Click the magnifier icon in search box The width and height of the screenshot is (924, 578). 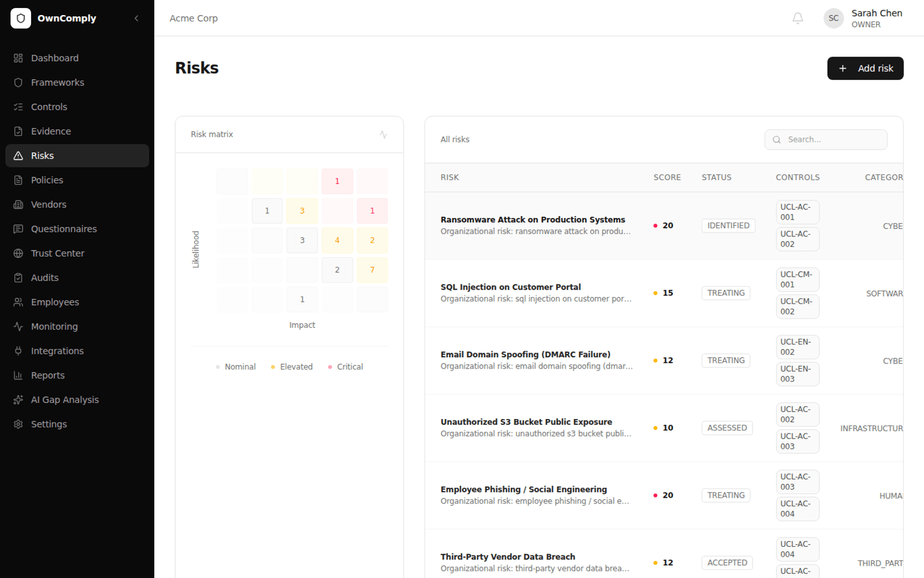[x=777, y=140]
